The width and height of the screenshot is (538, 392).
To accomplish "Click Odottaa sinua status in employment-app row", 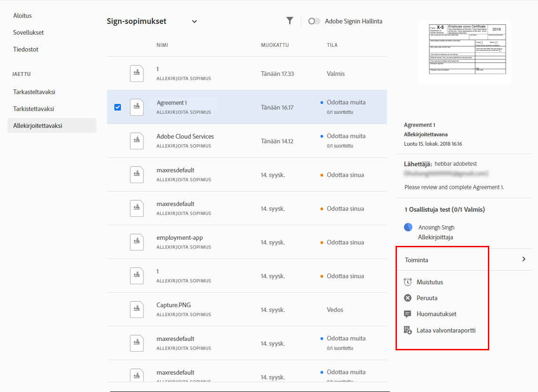I will coord(345,242).
